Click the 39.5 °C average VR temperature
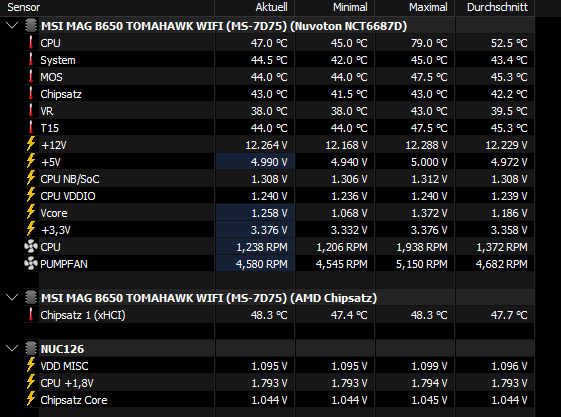This screenshot has height=417, width=561. 509,111
